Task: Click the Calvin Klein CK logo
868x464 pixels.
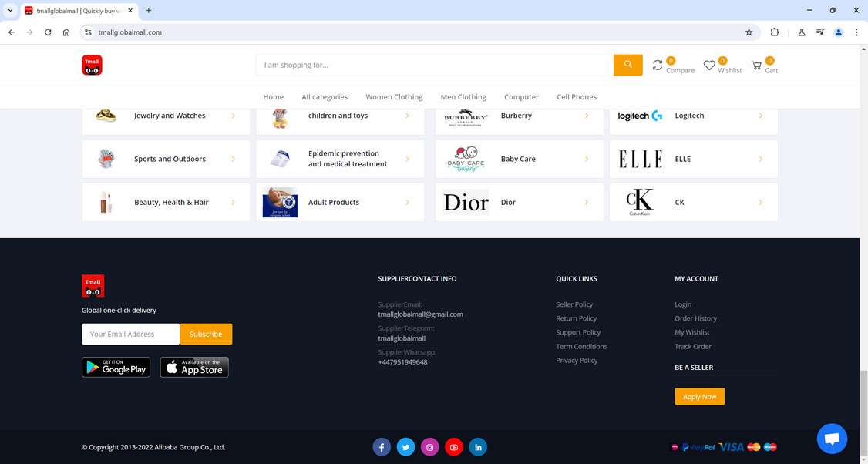Action: pos(639,202)
